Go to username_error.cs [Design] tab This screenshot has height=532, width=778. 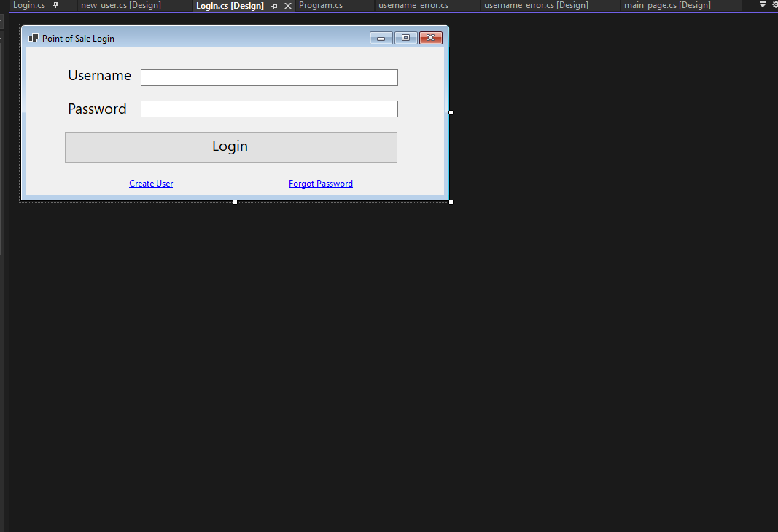coord(536,5)
